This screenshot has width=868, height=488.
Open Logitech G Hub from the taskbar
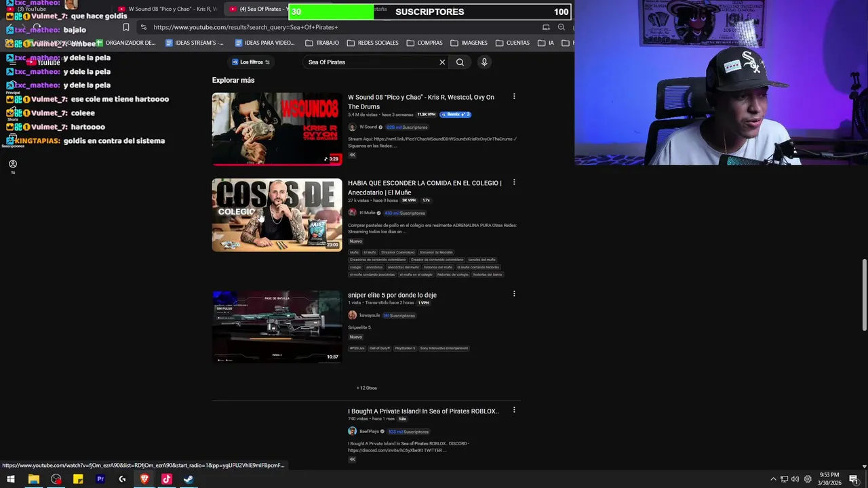click(x=122, y=479)
